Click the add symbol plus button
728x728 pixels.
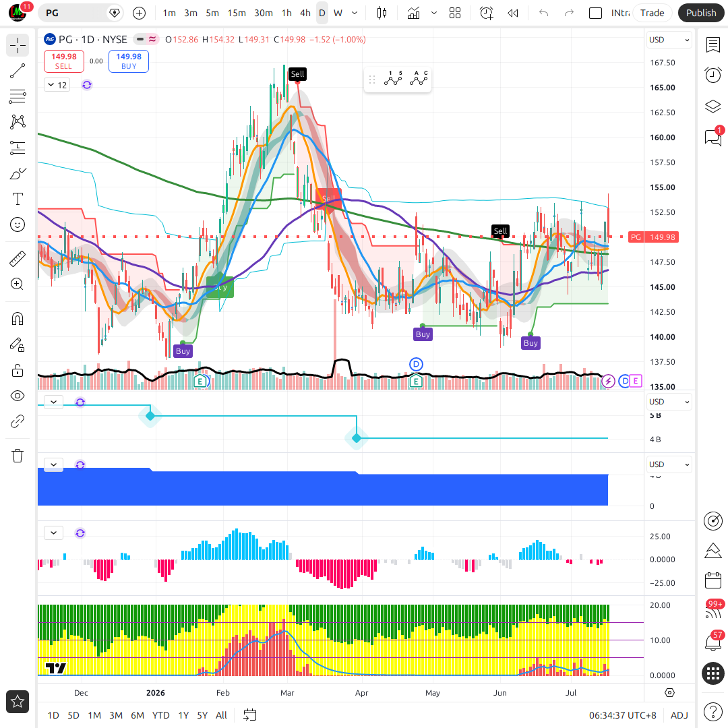pyautogui.click(x=140, y=13)
